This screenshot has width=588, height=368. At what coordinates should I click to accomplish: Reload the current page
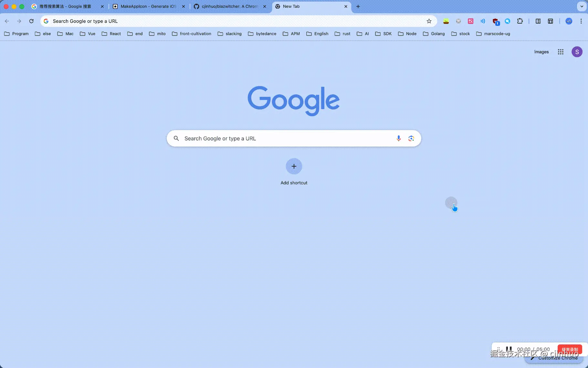(31, 21)
